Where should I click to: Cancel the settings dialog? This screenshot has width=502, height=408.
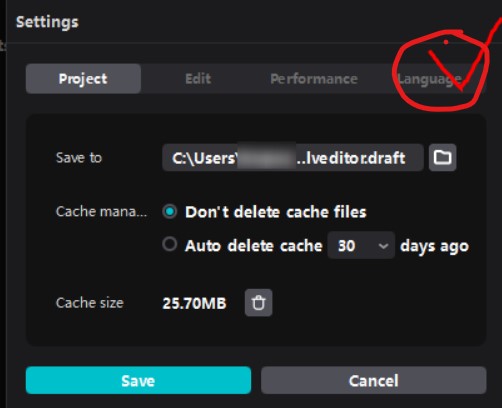point(374,380)
